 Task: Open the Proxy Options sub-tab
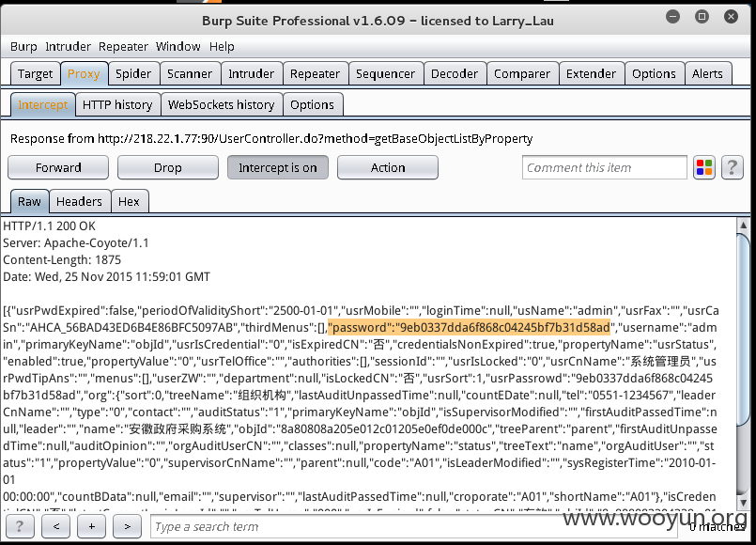pos(313,104)
